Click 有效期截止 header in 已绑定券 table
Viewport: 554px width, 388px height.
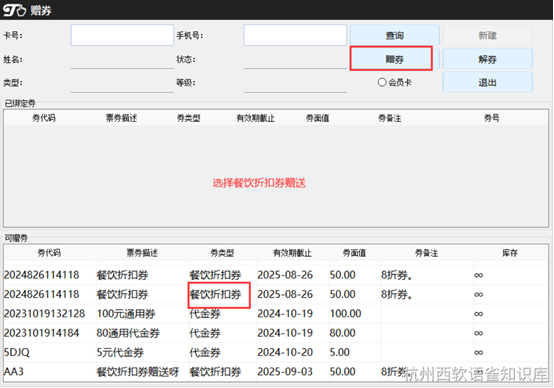255,118
